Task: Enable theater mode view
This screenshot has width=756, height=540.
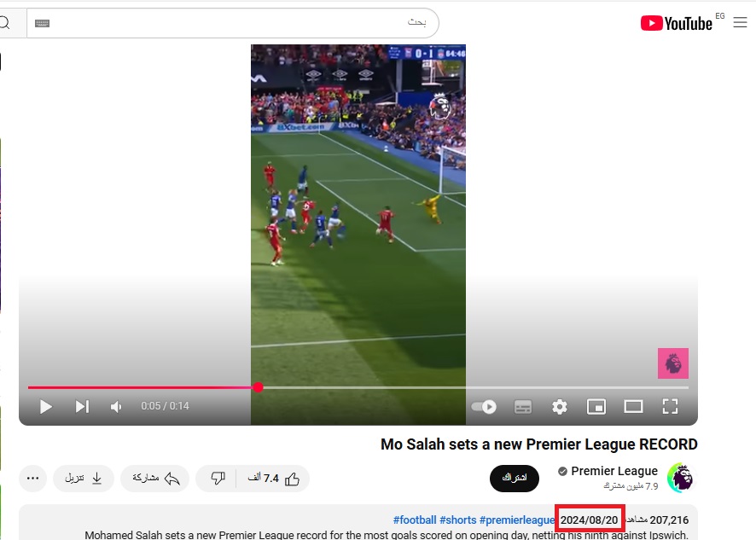Action: [x=633, y=407]
